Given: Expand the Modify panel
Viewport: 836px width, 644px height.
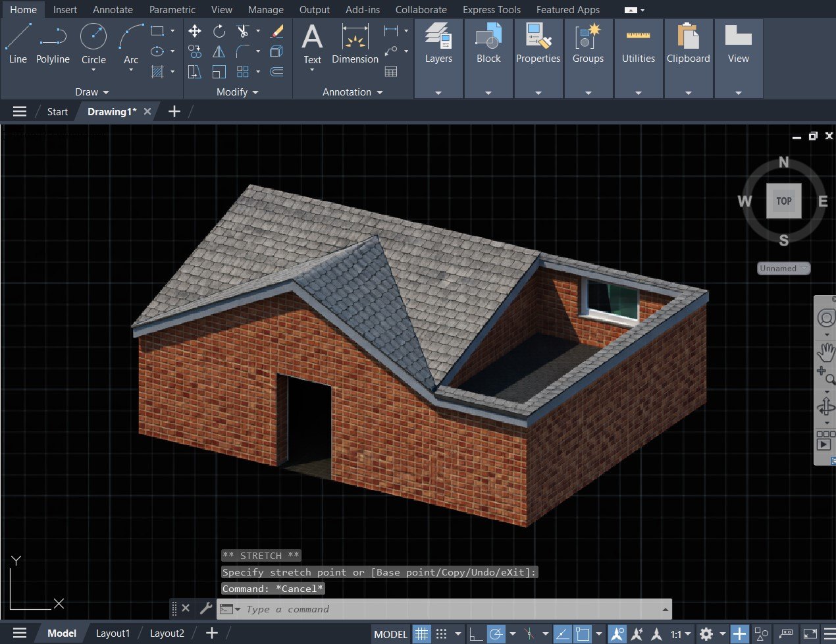Looking at the screenshot, I should click(237, 92).
